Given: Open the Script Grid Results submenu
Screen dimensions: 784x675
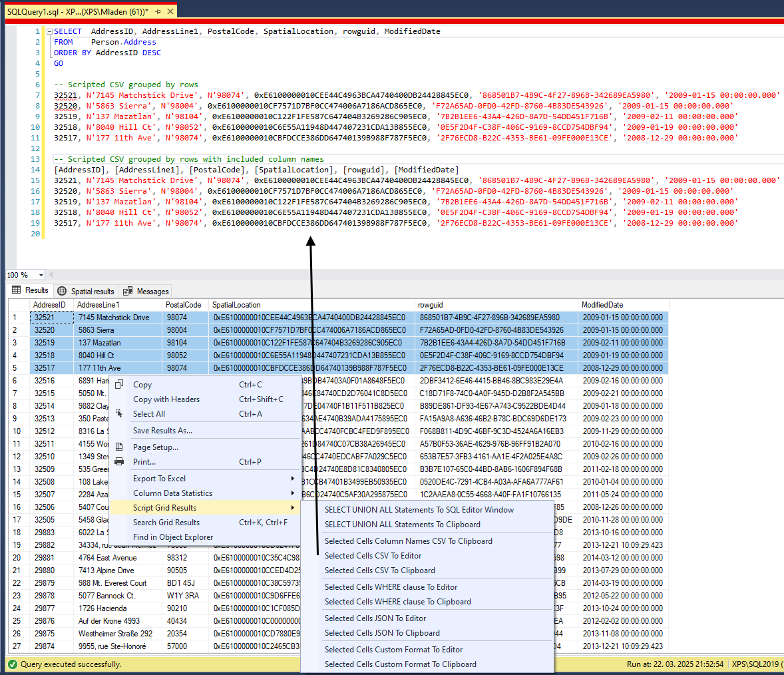Looking at the screenshot, I should tap(205, 507).
